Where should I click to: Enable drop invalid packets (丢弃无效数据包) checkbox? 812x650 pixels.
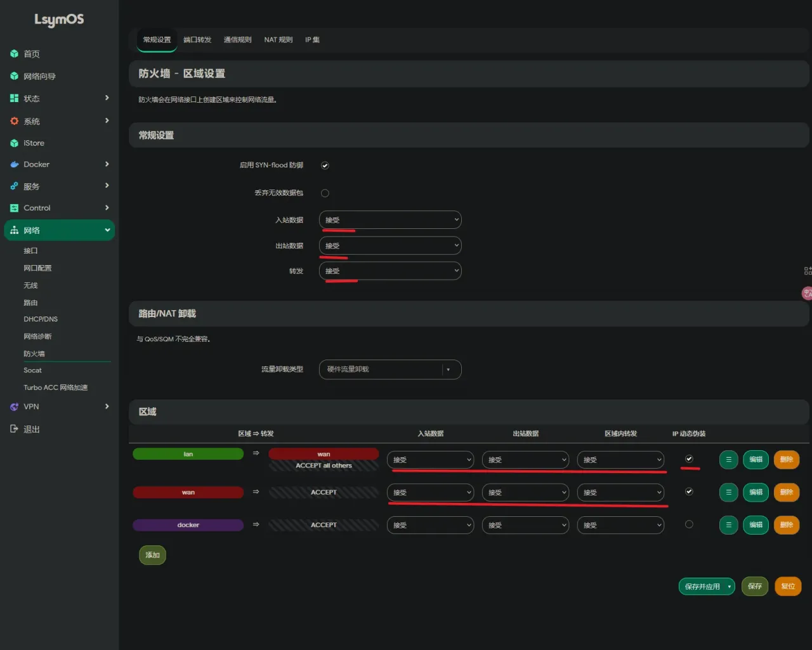[325, 193]
